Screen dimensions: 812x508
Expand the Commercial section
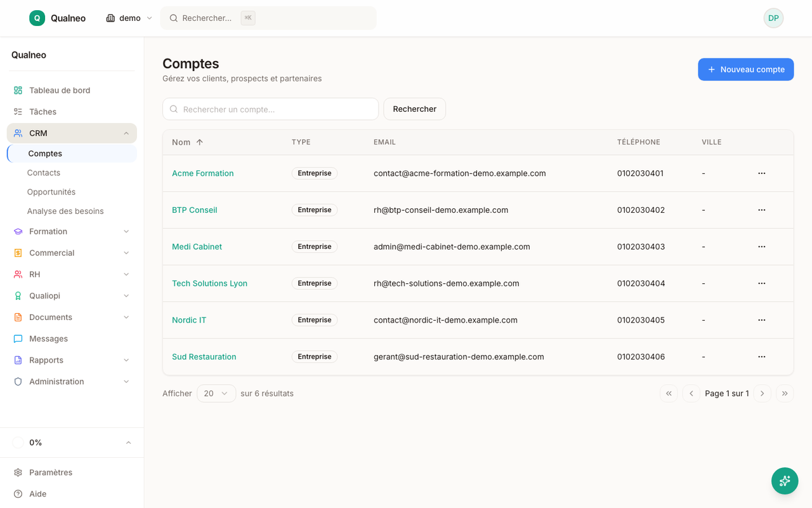coord(126,253)
